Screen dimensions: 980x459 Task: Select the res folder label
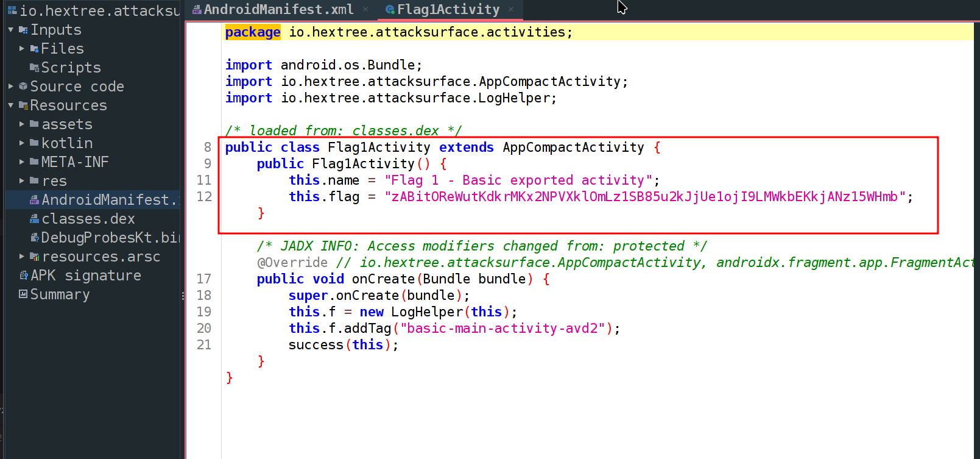coord(54,181)
